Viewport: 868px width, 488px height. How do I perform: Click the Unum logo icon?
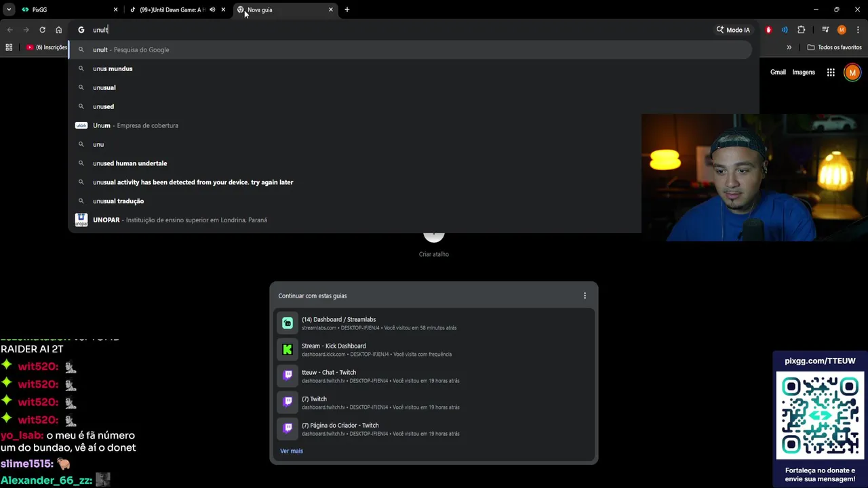[81, 125]
